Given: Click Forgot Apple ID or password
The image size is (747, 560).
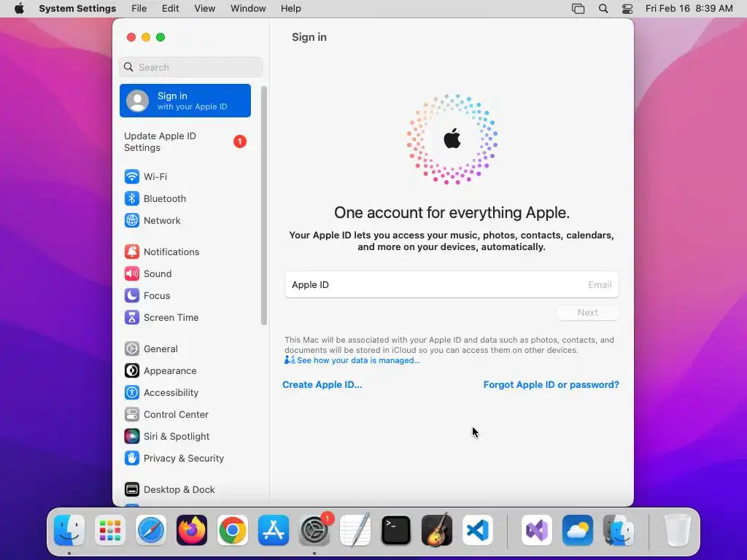Looking at the screenshot, I should (551, 385).
